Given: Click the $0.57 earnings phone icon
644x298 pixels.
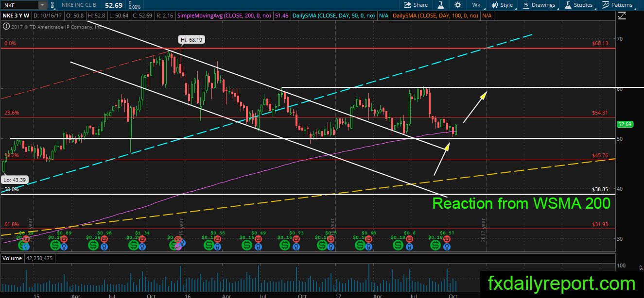Looking at the screenshot, I should (447, 239).
